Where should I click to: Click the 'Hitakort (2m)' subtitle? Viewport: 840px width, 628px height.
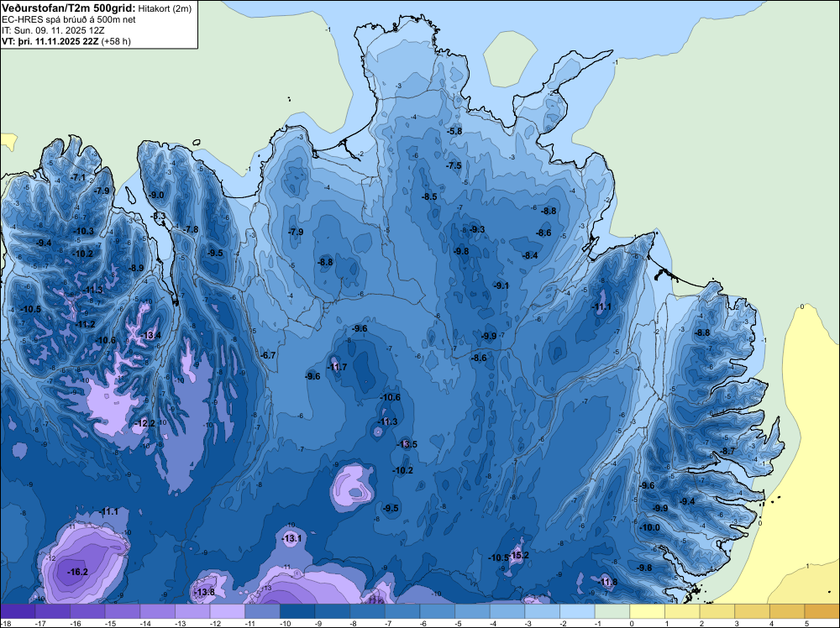click(x=165, y=8)
